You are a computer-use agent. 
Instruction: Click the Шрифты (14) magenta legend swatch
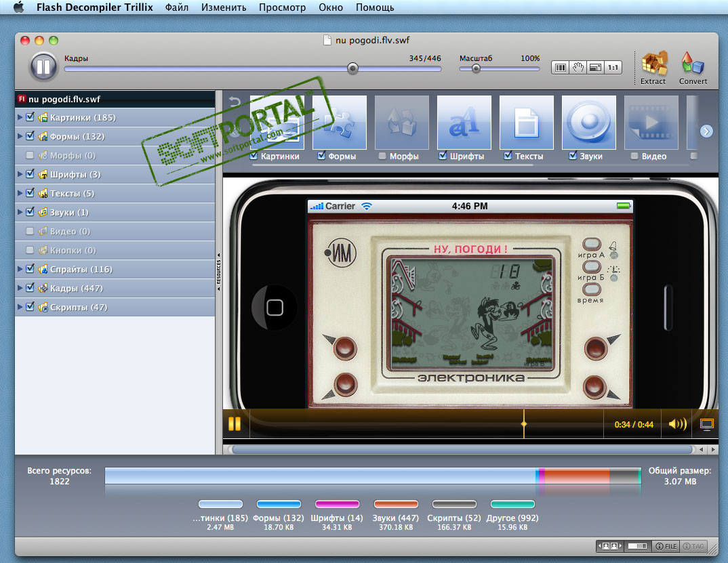[x=337, y=504]
